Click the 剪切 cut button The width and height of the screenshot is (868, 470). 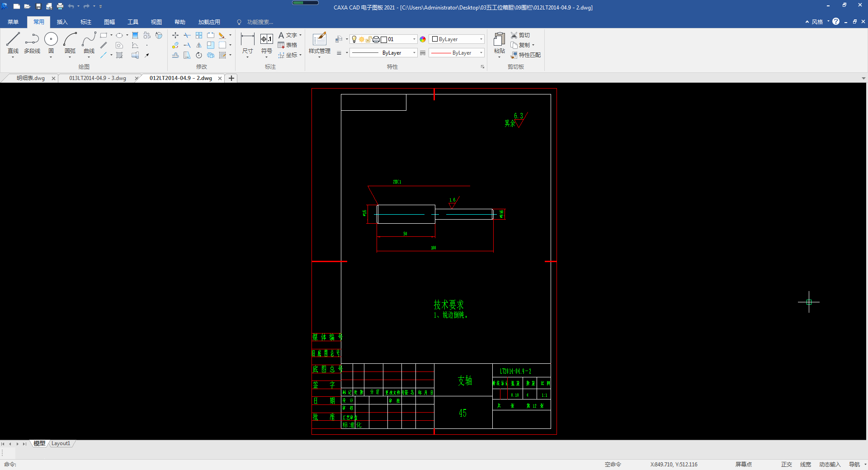(520, 35)
